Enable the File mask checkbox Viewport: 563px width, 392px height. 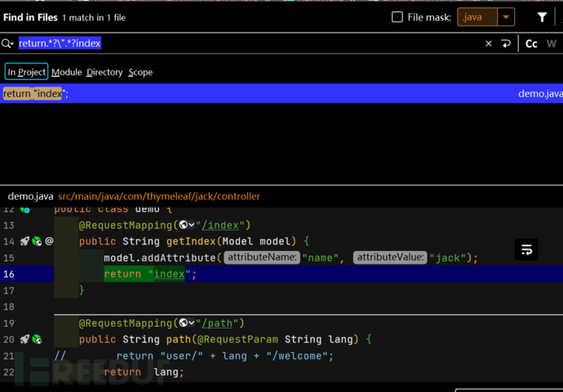[397, 17]
